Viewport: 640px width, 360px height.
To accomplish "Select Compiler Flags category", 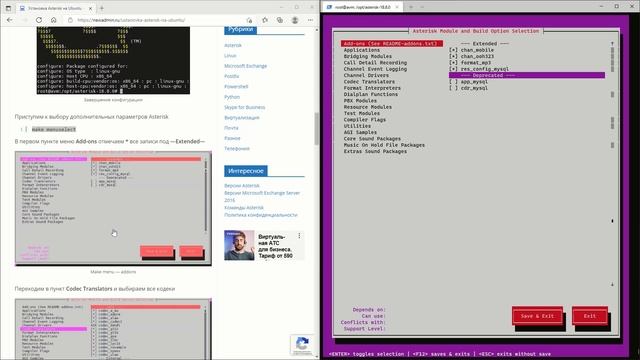I will (364, 120).
